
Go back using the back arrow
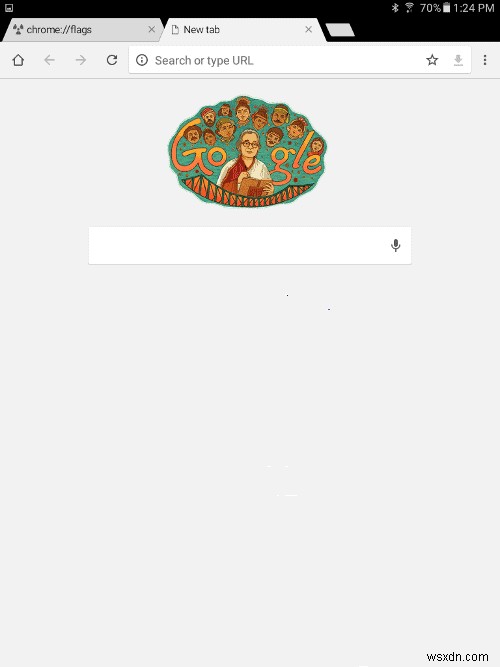coord(49,60)
